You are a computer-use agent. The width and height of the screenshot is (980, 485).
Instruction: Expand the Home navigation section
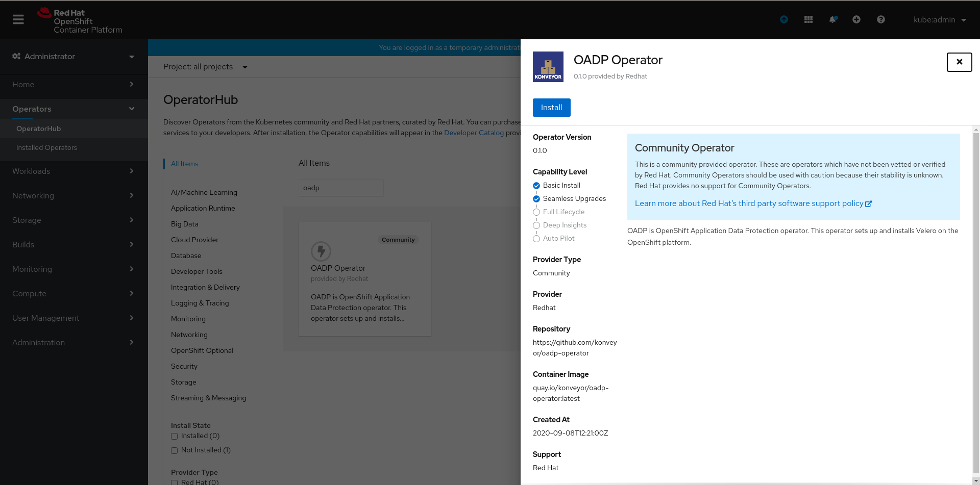(74, 85)
